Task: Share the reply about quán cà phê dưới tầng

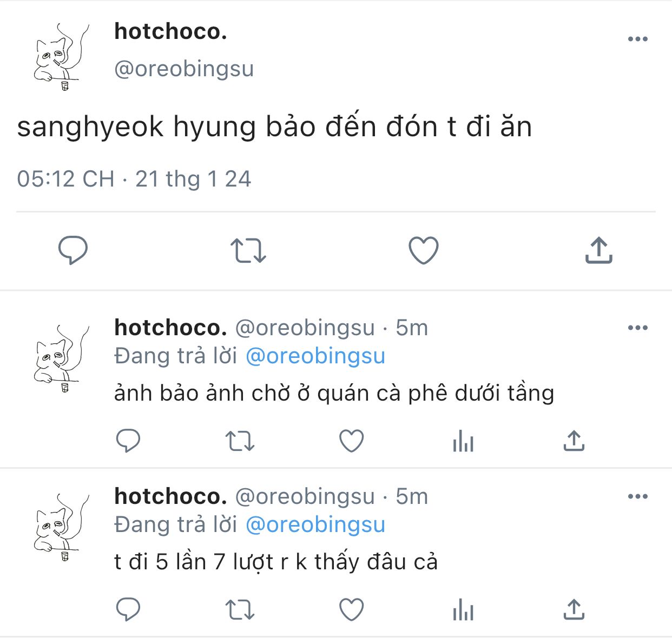Action: pos(574,441)
